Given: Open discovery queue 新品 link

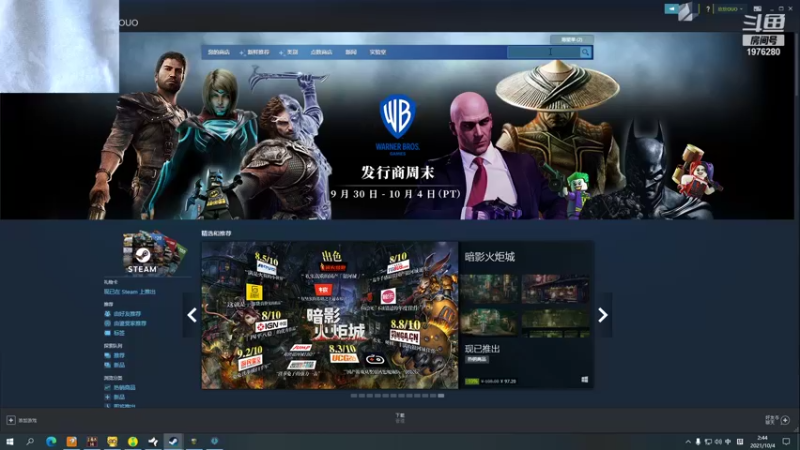Looking at the screenshot, I should click(x=119, y=365).
